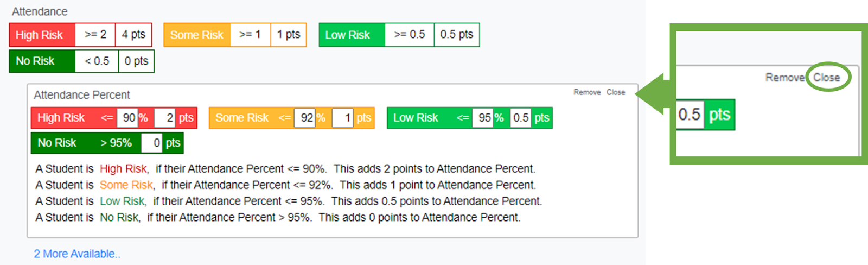868x265 pixels.
Task: Click the Remove link in Attendance Percent panel
Action: [x=587, y=92]
